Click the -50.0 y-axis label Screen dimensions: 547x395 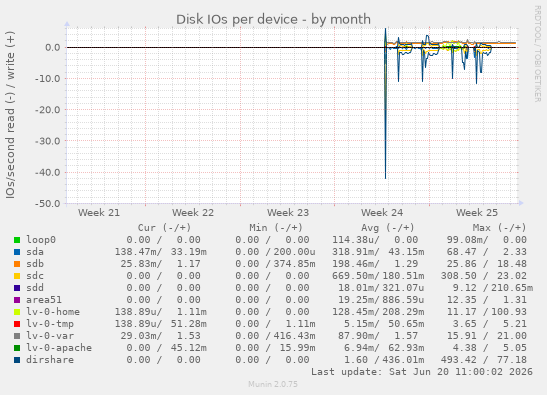[48, 203]
